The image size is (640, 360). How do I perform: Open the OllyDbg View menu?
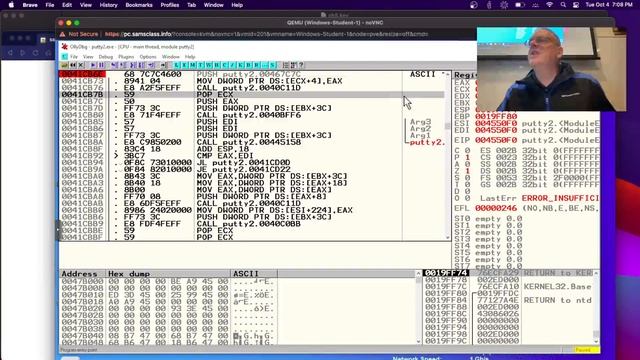click(x=88, y=57)
